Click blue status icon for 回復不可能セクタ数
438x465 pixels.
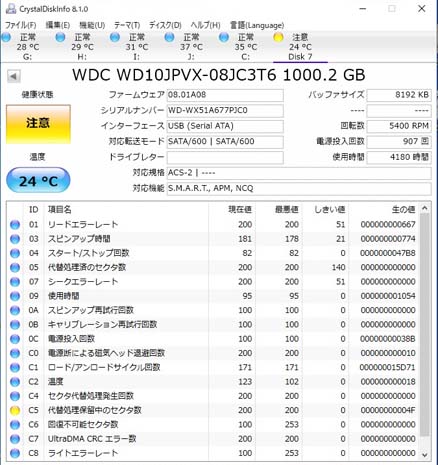pos(15,425)
